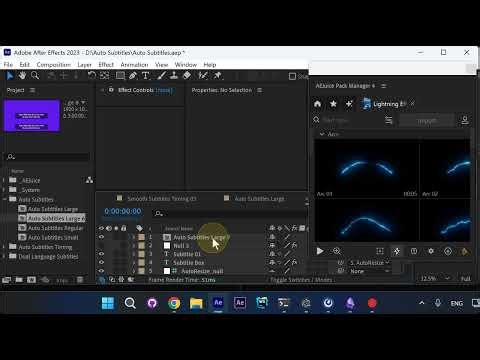480x360 pixels.
Task: Select the Brush tool
Action: tap(161, 76)
